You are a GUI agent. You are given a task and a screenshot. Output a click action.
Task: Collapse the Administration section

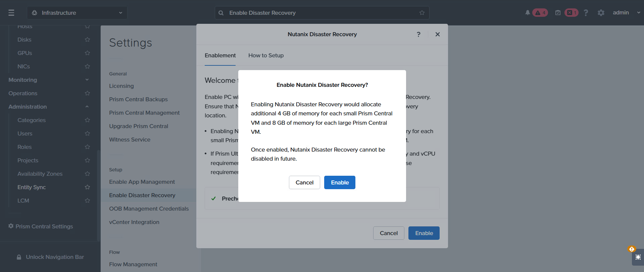pyautogui.click(x=87, y=107)
